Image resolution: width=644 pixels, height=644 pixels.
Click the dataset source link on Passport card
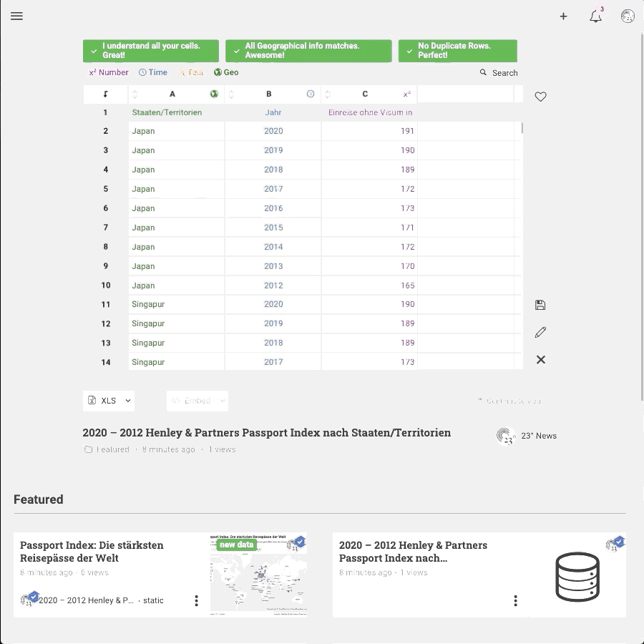pyautogui.click(x=87, y=600)
